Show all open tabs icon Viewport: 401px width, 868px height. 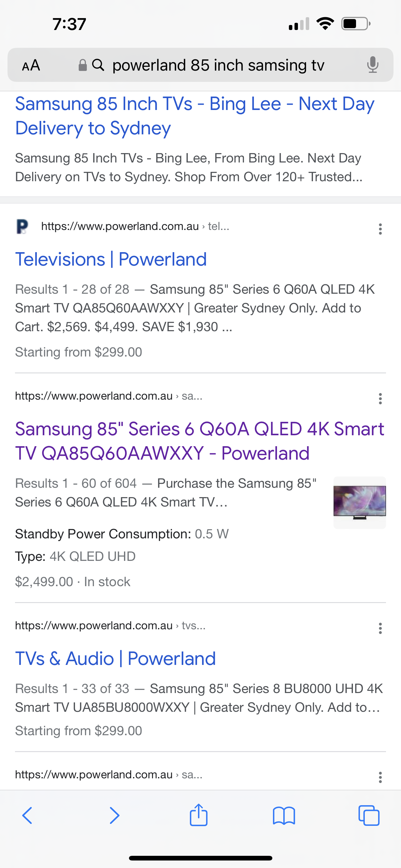[x=369, y=816]
